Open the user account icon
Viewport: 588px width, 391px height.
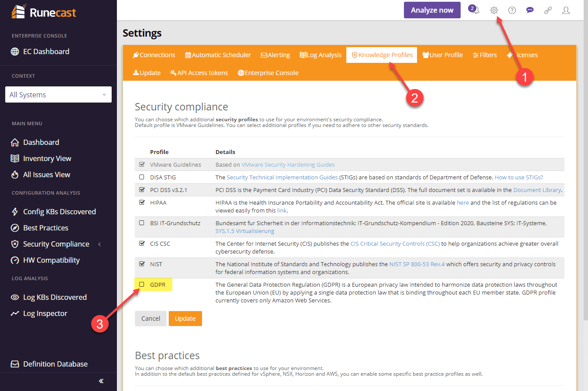coord(566,10)
